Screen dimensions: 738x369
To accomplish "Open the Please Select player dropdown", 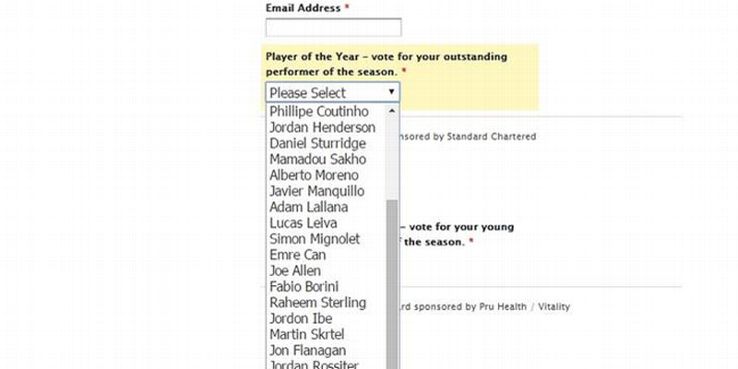I will [x=333, y=92].
